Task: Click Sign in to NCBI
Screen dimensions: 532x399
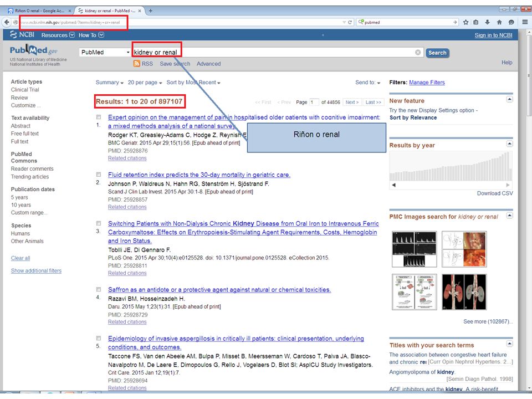Action: point(493,35)
